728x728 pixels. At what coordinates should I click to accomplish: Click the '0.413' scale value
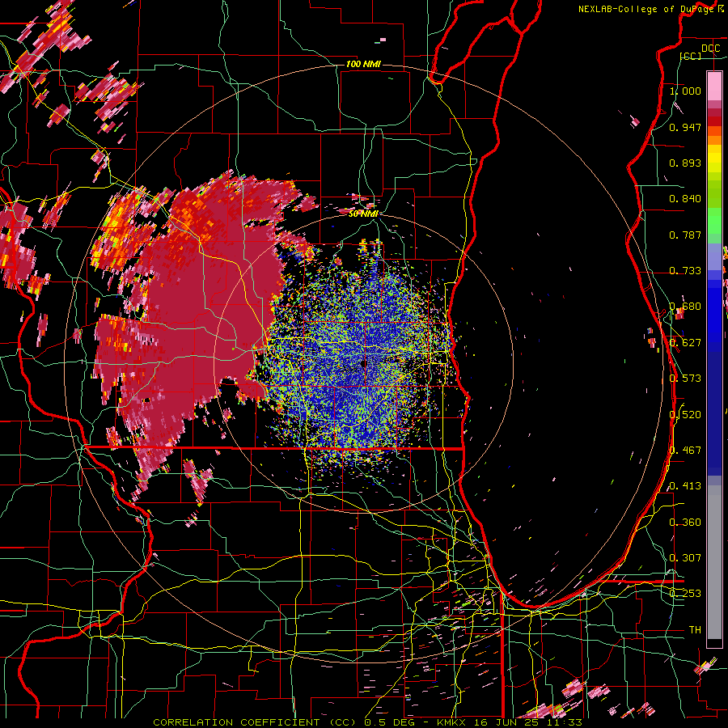point(685,486)
